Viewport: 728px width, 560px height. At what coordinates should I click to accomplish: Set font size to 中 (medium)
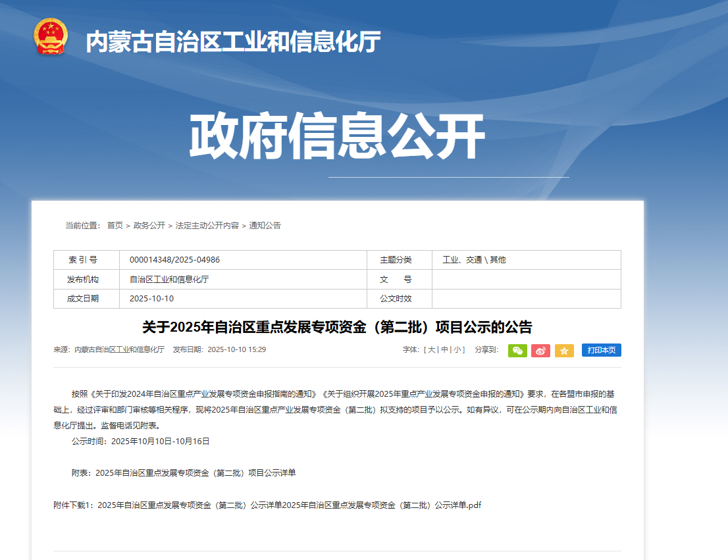coord(445,350)
